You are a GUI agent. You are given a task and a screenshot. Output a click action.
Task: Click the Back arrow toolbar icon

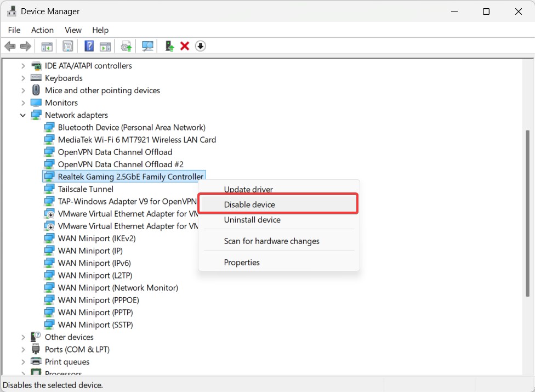pyautogui.click(x=10, y=46)
